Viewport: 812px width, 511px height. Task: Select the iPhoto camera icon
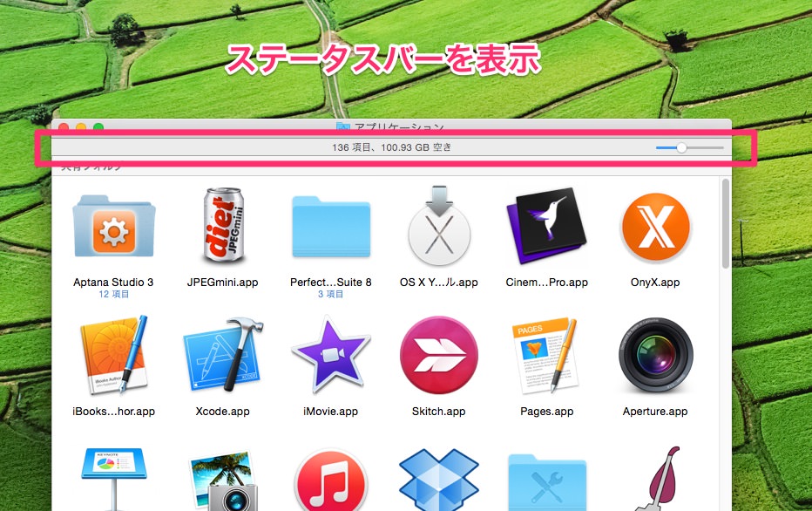tap(224, 481)
